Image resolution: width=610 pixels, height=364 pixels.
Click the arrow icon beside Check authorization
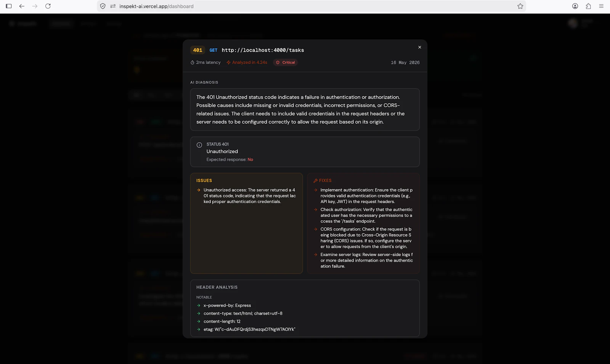pyautogui.click(x=316, y=210)
